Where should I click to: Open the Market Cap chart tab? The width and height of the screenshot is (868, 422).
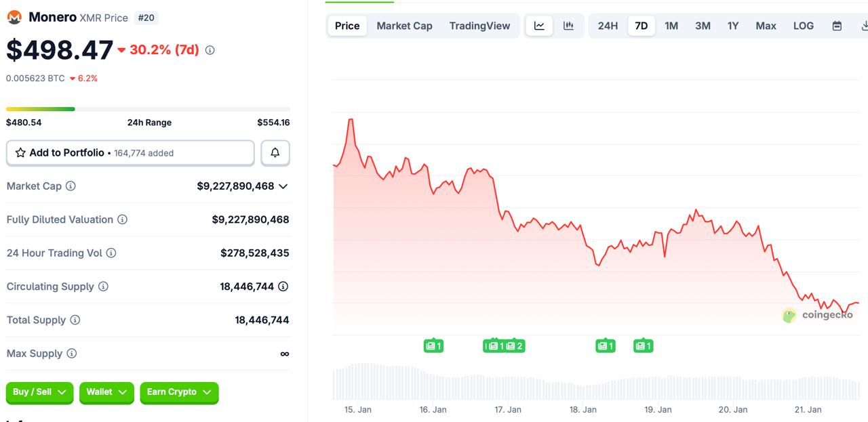point(404,25)
